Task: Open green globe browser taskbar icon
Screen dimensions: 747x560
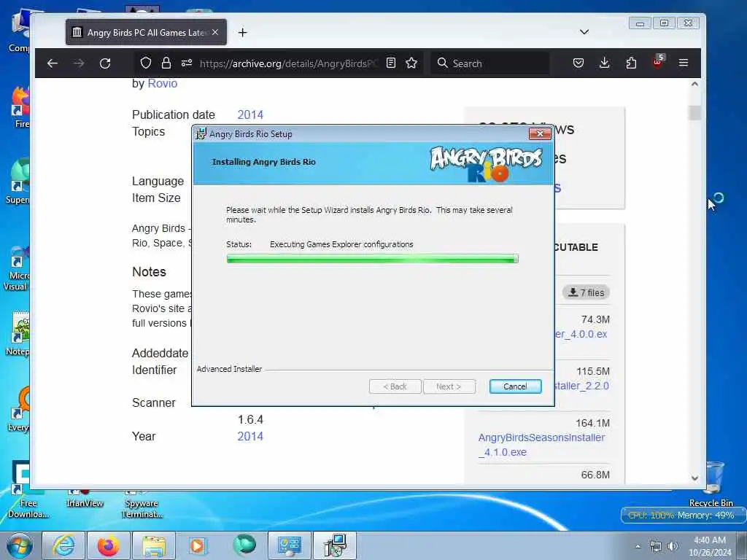Action: coord(244,545)
